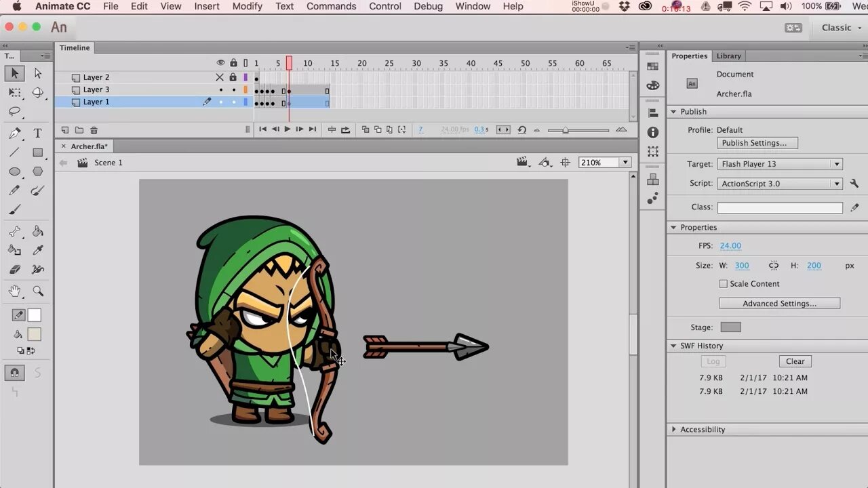Click the Advanced Settings button
The width and height of the screenshot is (868, 488).
(779, 304)
